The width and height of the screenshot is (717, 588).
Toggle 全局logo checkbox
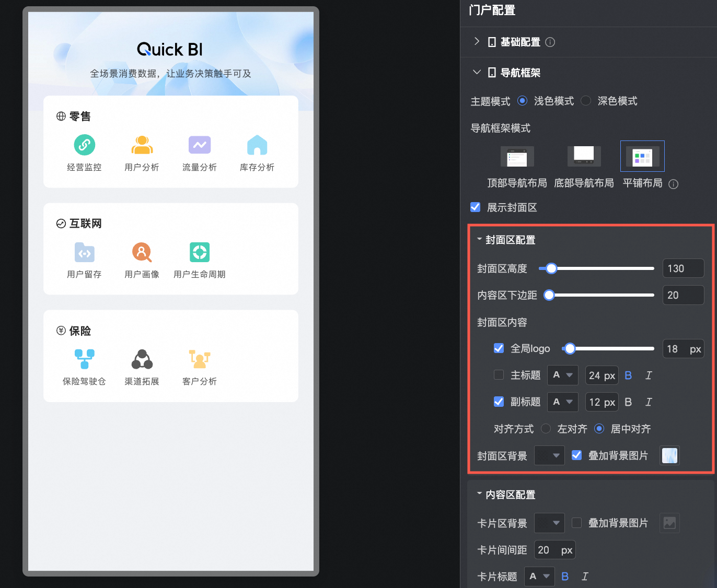click(499, 348)
